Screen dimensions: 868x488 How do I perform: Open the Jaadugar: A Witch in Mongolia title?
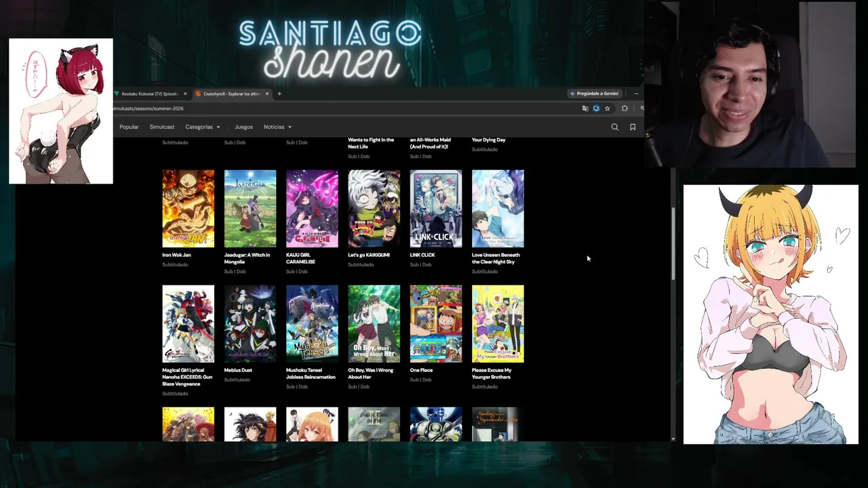(x=247, y=258)
